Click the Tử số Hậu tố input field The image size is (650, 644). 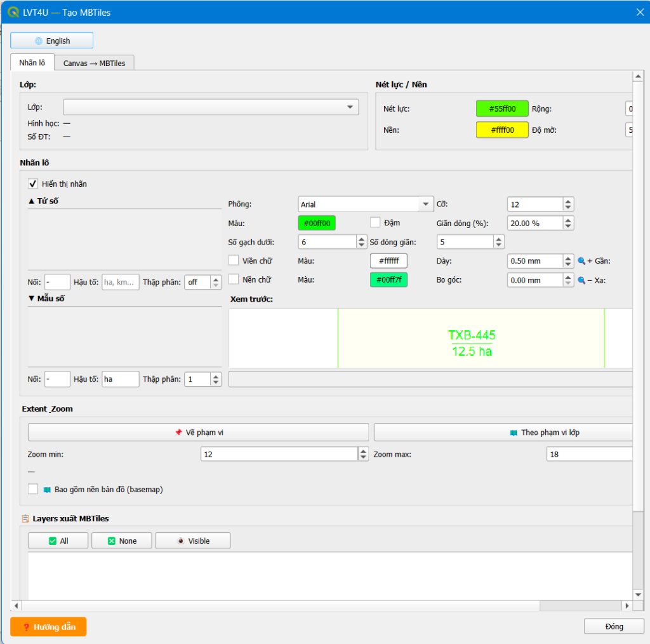click(120, 282)
